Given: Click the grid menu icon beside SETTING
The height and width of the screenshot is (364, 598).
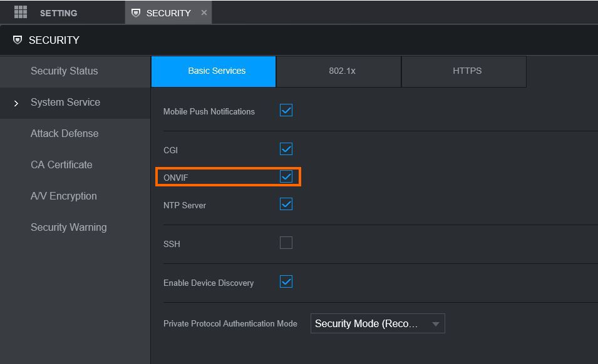Looking at the screenshot, I should [x=21, y=13].
